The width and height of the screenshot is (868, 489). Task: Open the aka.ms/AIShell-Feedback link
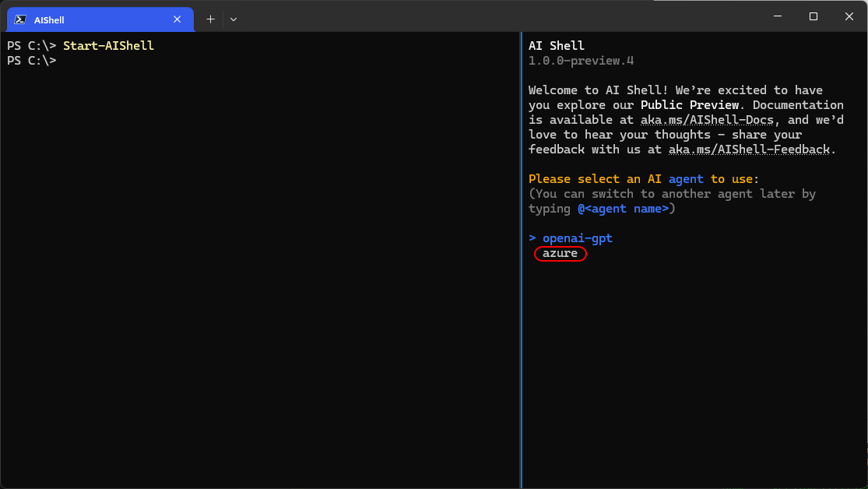[x=749, y=150]
